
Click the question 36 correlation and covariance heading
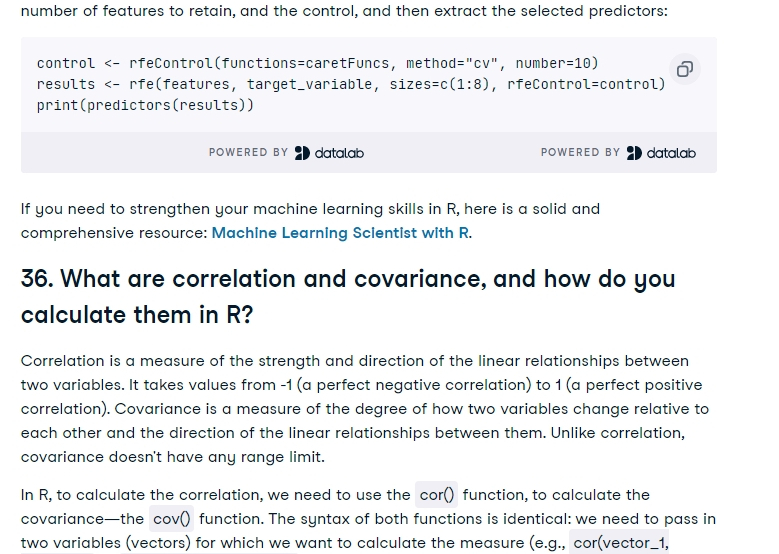[348, 297]
